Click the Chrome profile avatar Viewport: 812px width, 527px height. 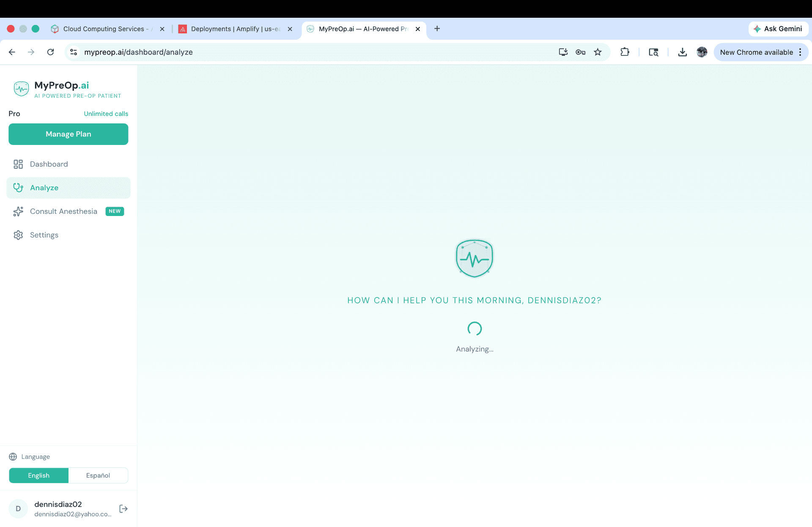(702, 52)
